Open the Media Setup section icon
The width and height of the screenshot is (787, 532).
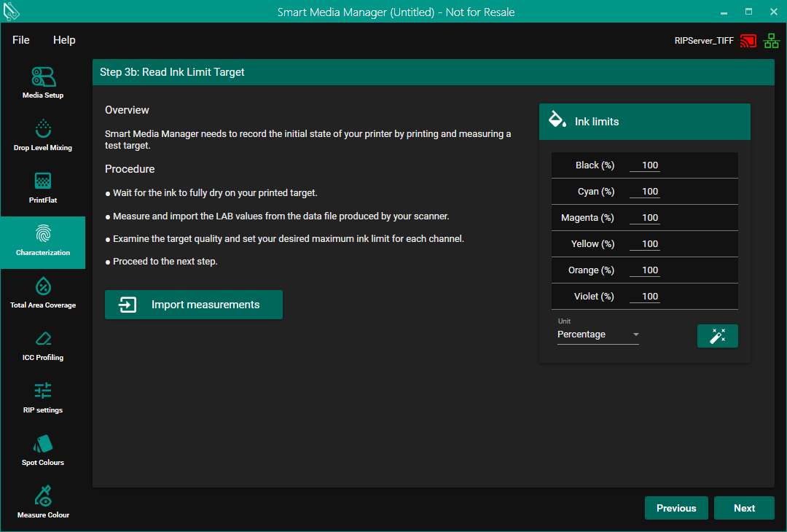coord(43,77)
